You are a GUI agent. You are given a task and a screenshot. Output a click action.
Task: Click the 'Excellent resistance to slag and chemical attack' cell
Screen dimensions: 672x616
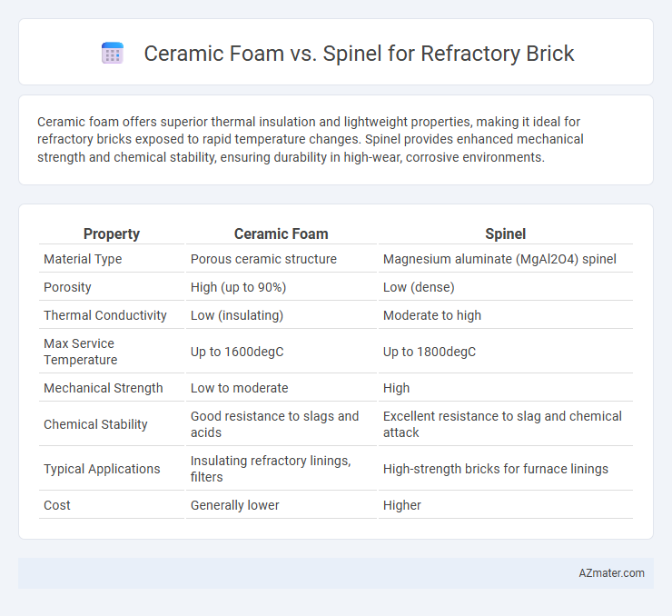502,424
